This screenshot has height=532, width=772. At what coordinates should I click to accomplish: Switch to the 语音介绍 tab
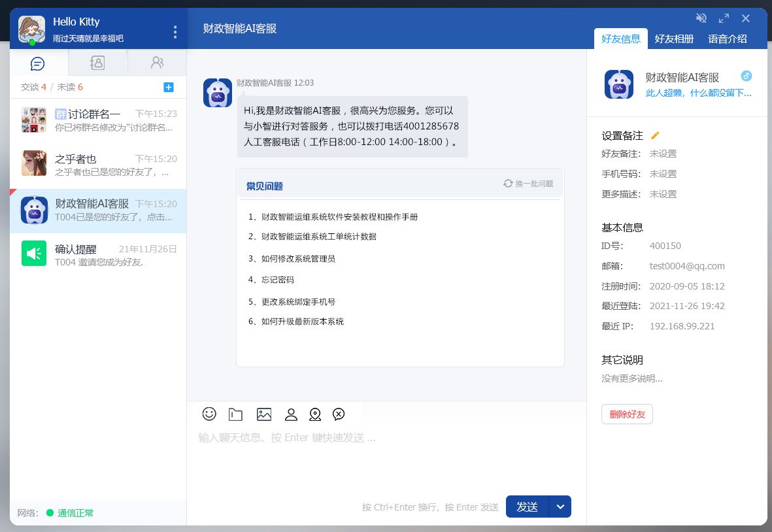[727, 39]
